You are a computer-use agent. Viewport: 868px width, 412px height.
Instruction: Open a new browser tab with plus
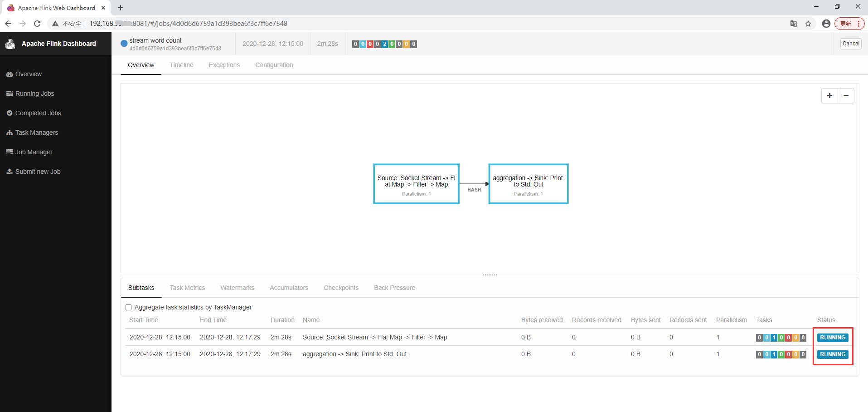point(121,8)
